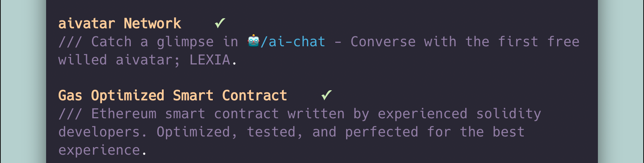
Task: Click the word developers in the description
Action: coord(99,132)
